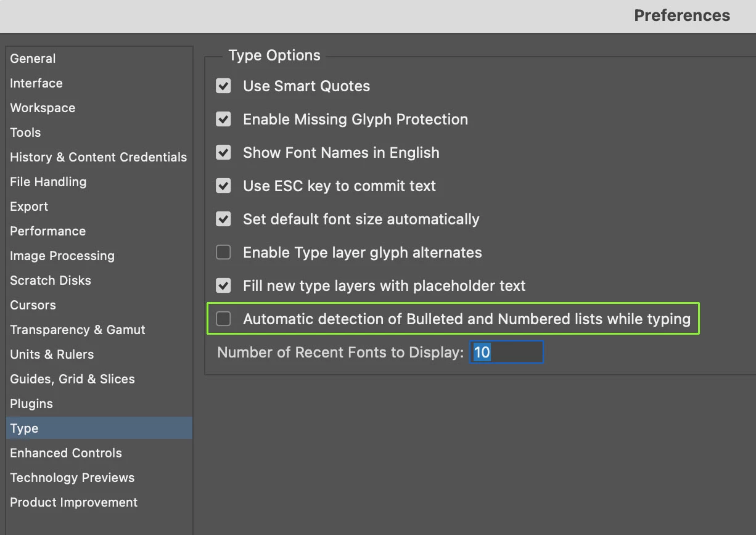Open the General preferences category
The height and width of the screenshot is (535, 756).
(x=33, y=59)
